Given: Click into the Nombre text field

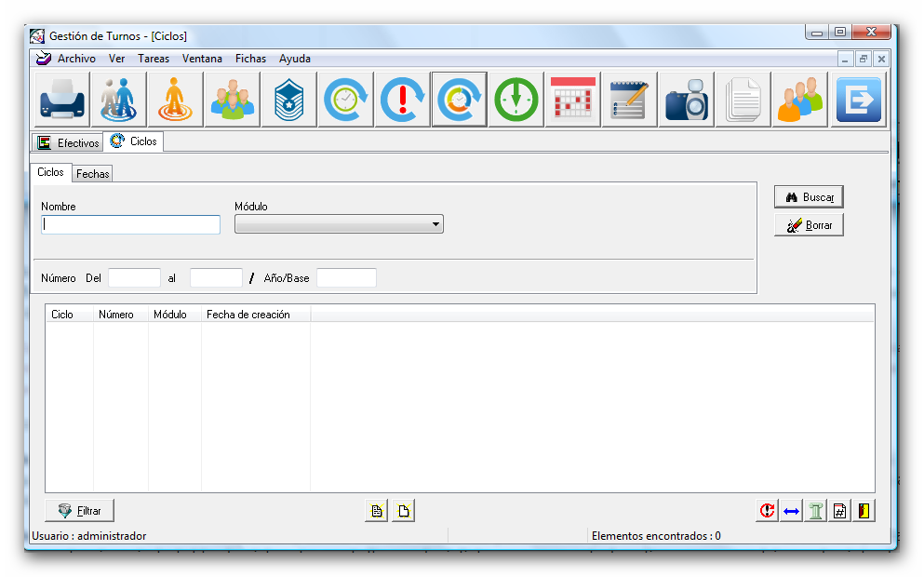Looking at the screenshot, I should [130, 224].
